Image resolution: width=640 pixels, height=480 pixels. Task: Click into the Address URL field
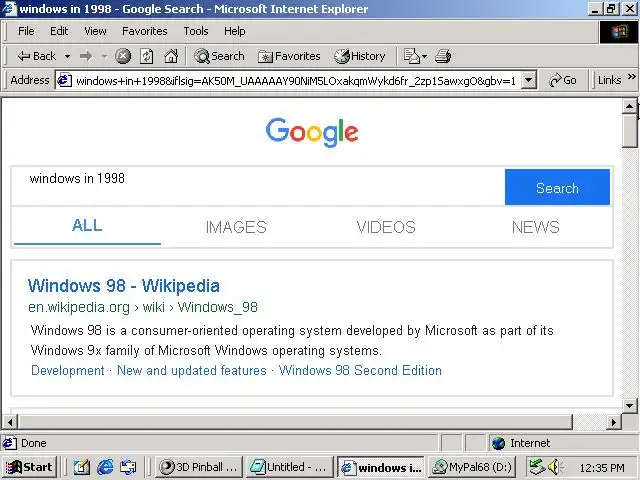click(x=296, y=80)
